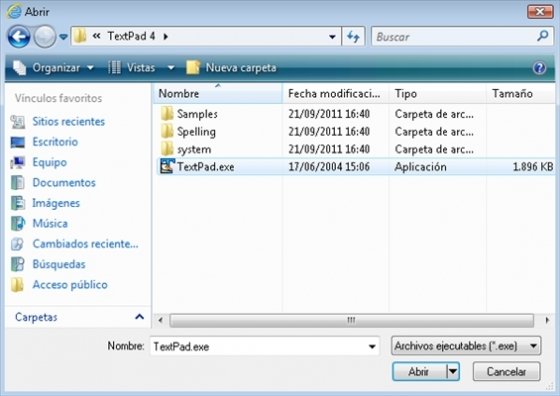Go back with the blue arrow button
The height and width of the screenshot is (396, 560).
pyautogui.click(x=19, y=36)
